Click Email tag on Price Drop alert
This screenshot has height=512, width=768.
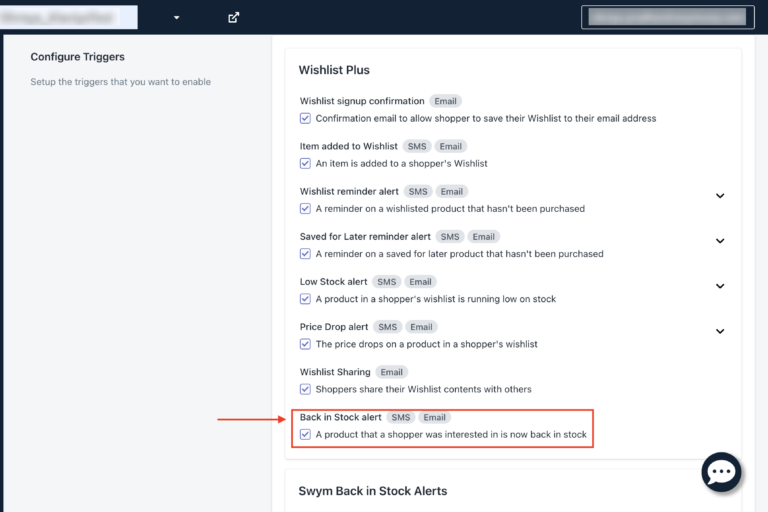pyautogui.click(x=421, y=327)
